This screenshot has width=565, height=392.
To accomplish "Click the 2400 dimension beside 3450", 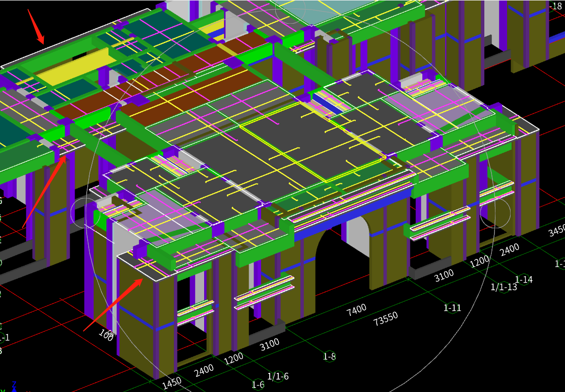I will (510, 250).
